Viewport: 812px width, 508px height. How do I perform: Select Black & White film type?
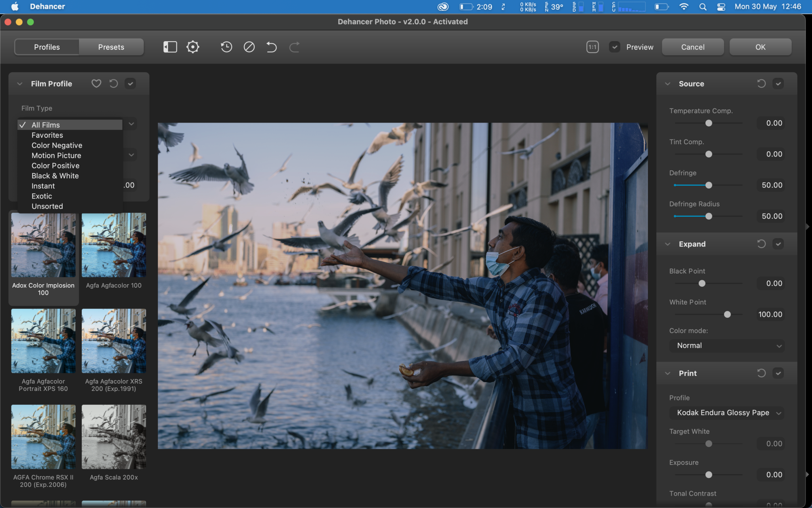coord(55,176)
